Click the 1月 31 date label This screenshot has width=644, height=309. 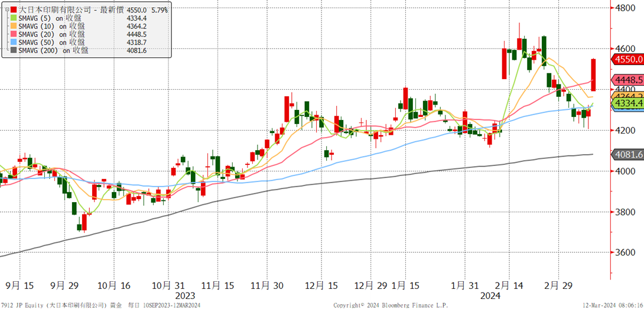464,285
